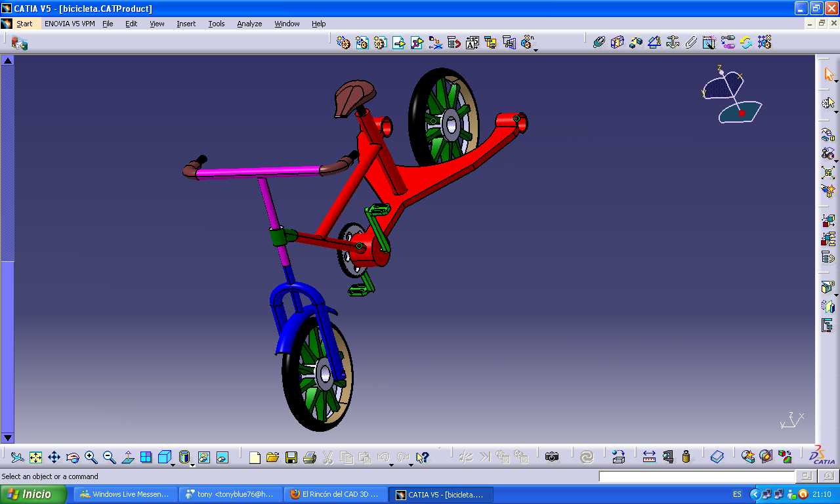The image size is (840, 504).
Task: Select the Pan view tool
Action: (x=54, y=457)
